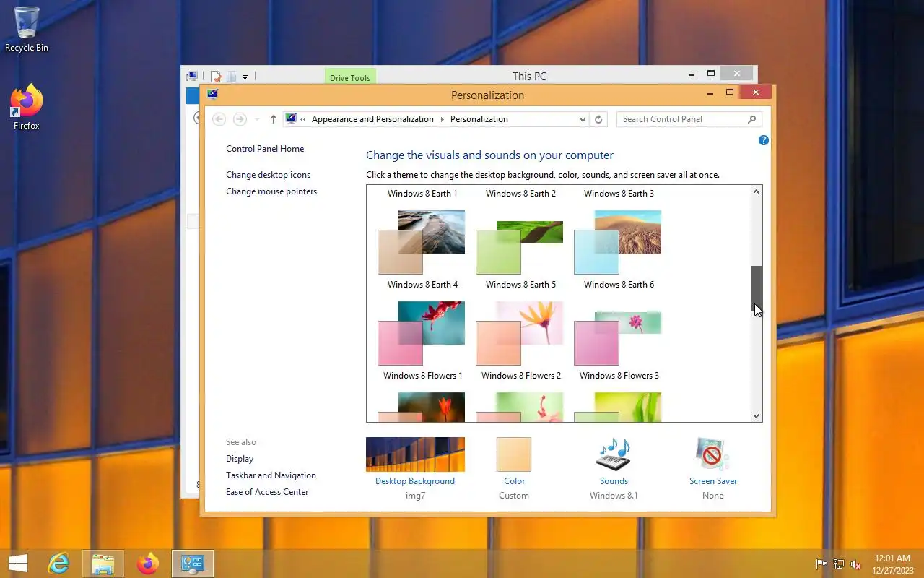Viewport: 924px width, 578px height.
Task: Open the Change mouse pointers link
Action: (271, 191)
